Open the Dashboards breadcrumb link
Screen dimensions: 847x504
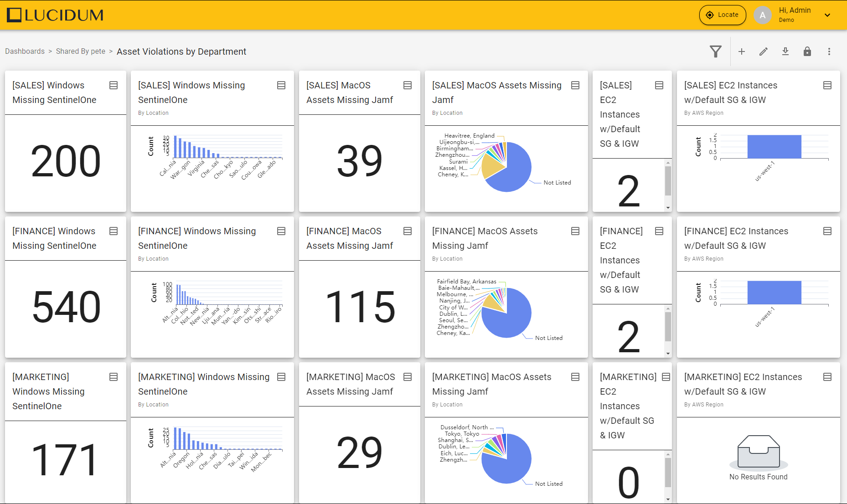click(25, 51)
